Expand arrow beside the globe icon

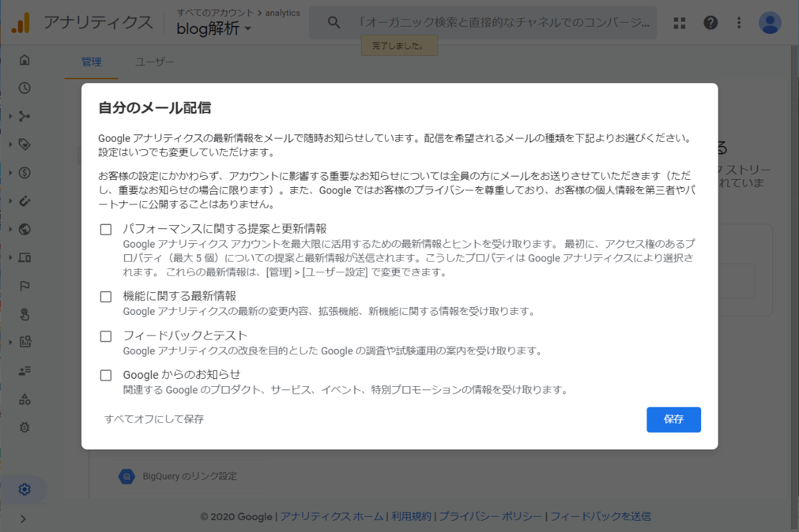click(x=11, y=230)
